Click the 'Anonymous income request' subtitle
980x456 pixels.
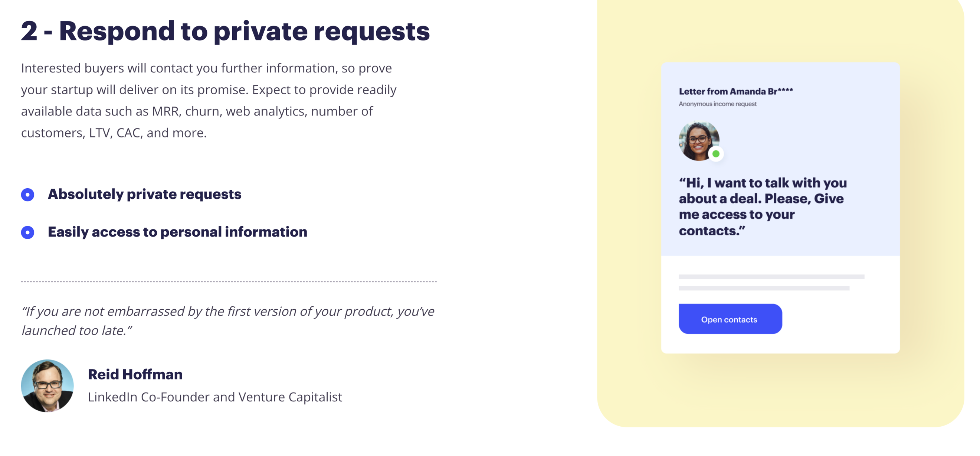pos(717,104)
